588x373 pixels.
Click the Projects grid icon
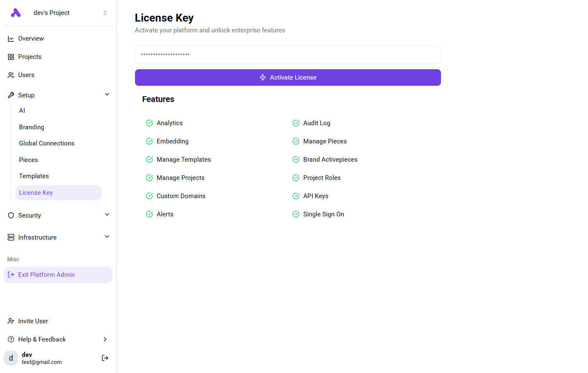pyautogui.click(x=11, y=56)
